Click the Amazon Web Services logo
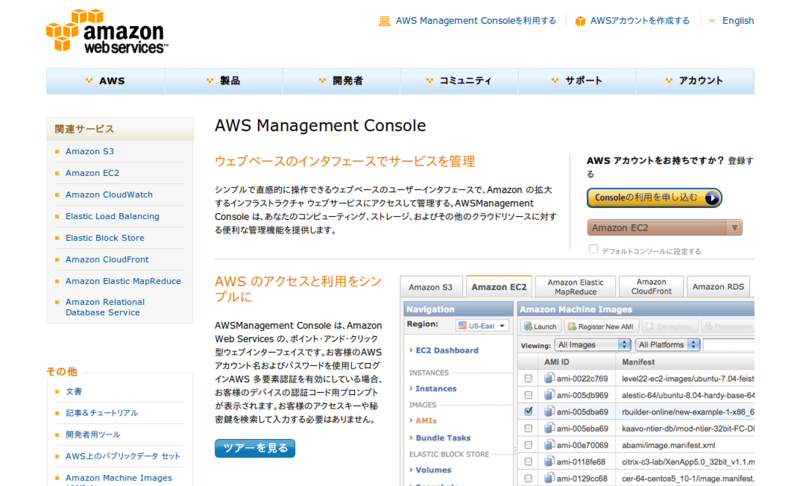This screenshot has height=486, width=800. pyautogui.click(x=107, y=31)
